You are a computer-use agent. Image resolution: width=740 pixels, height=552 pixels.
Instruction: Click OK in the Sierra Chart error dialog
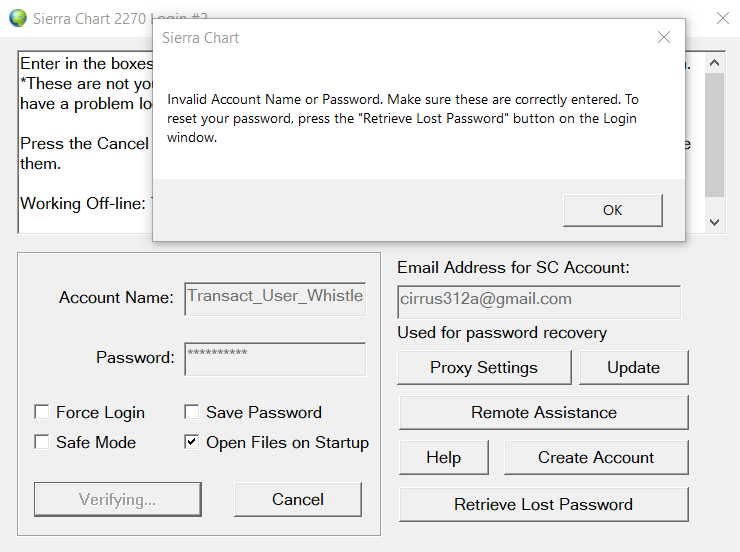click(613, 210)
